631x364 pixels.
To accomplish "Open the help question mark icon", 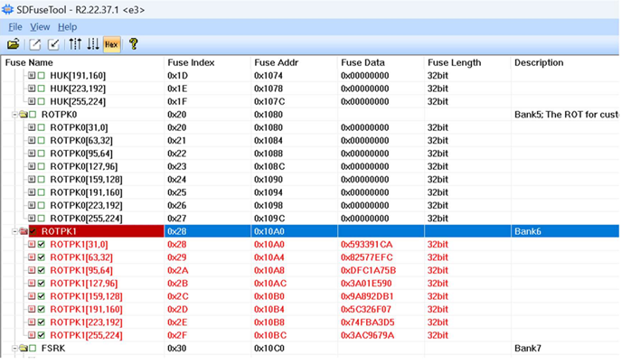I will (133, 43).
